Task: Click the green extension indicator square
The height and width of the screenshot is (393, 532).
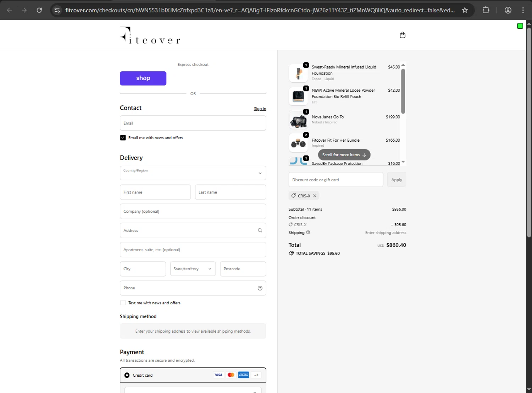Action: click(x=520, y=26)
